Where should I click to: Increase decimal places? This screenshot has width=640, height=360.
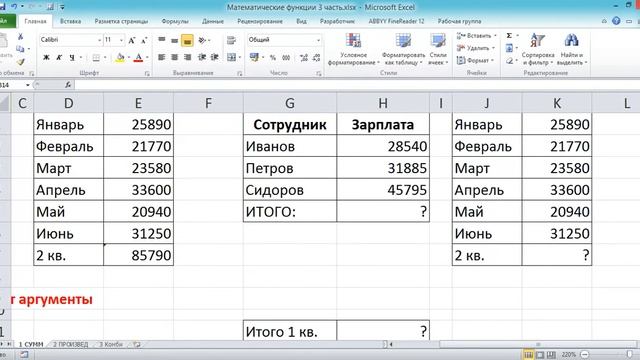304,58
